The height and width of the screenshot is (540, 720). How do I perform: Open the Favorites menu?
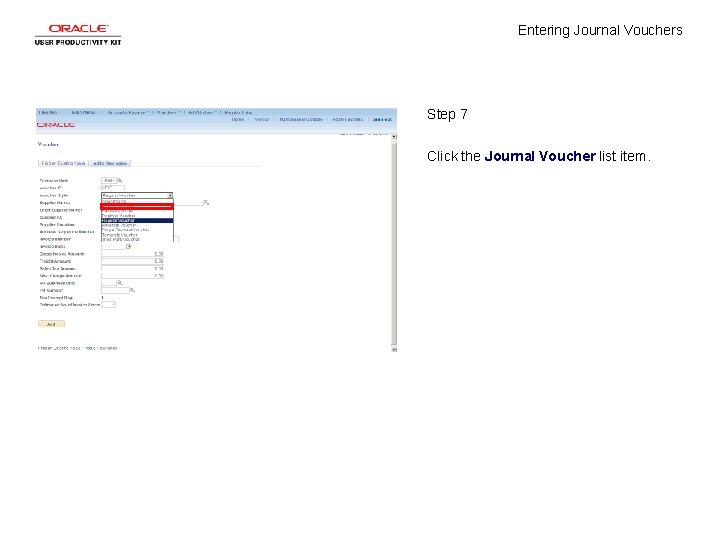coord(48,112)
